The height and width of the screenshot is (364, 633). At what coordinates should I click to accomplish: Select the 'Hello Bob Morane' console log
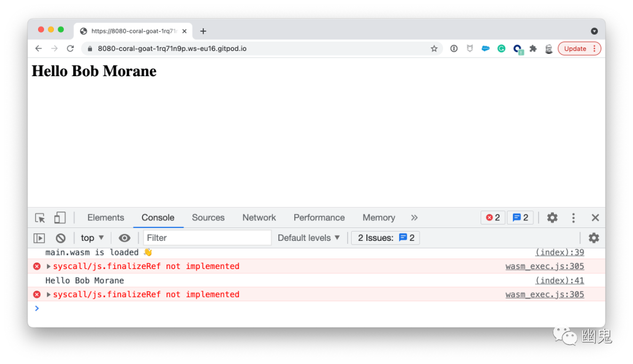coord(84,280)
